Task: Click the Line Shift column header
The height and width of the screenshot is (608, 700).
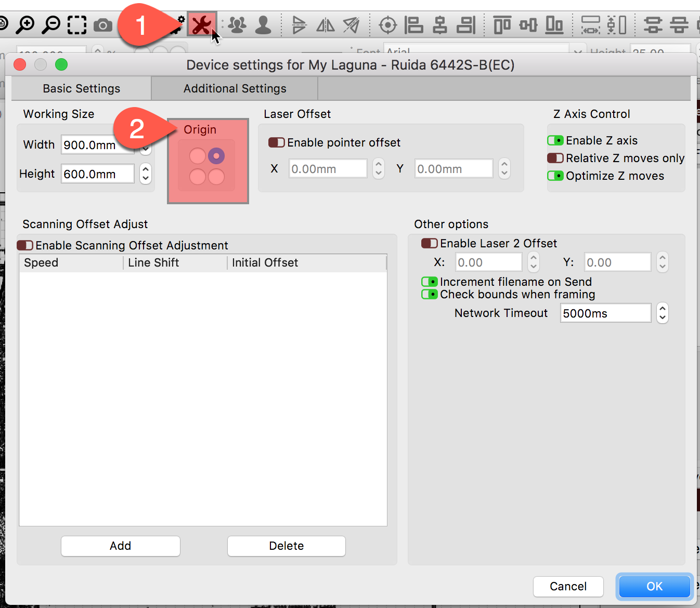Action: [175, 263]
